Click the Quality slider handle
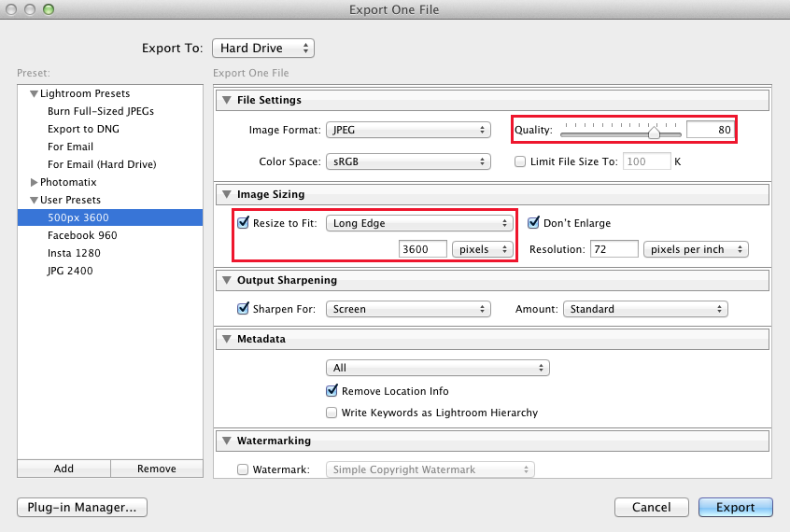Viewport: 790px width, 532px height. 654,133
